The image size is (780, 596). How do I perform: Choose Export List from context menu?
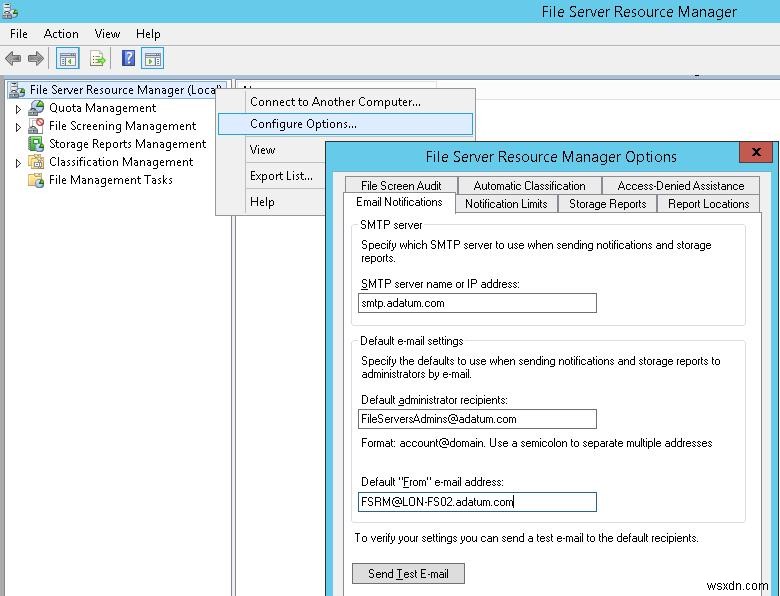(272, 176)
